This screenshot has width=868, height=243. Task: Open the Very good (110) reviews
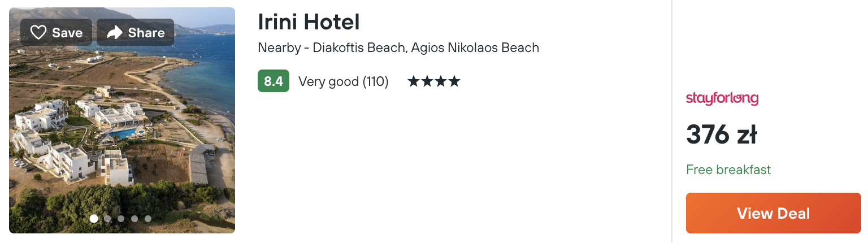coord(344,81)
